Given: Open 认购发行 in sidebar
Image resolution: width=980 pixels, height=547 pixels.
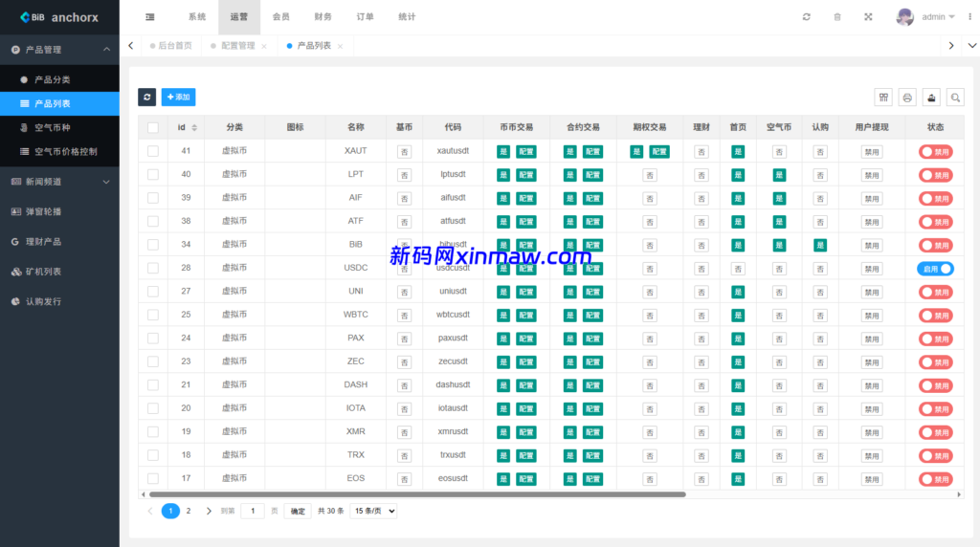Looking at the screenshot, I should point(59,301).
